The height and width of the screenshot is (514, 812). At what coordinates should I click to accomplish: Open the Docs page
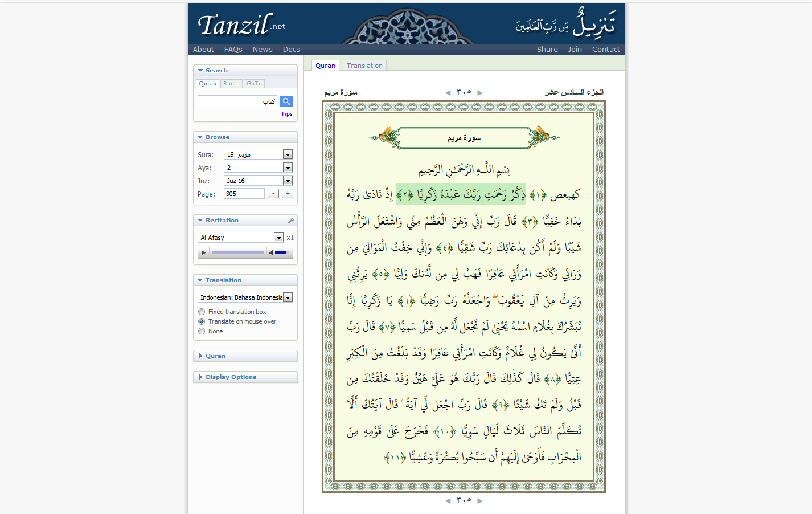tap(291, 50)
